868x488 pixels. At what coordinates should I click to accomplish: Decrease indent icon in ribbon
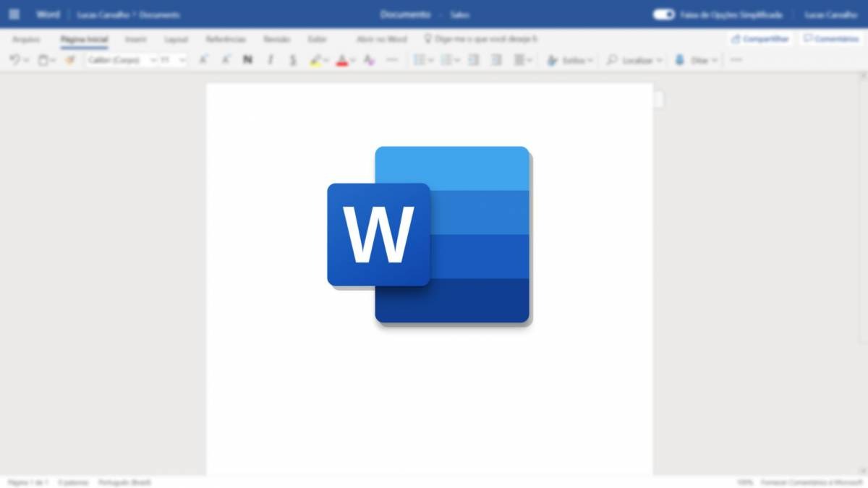474,61
